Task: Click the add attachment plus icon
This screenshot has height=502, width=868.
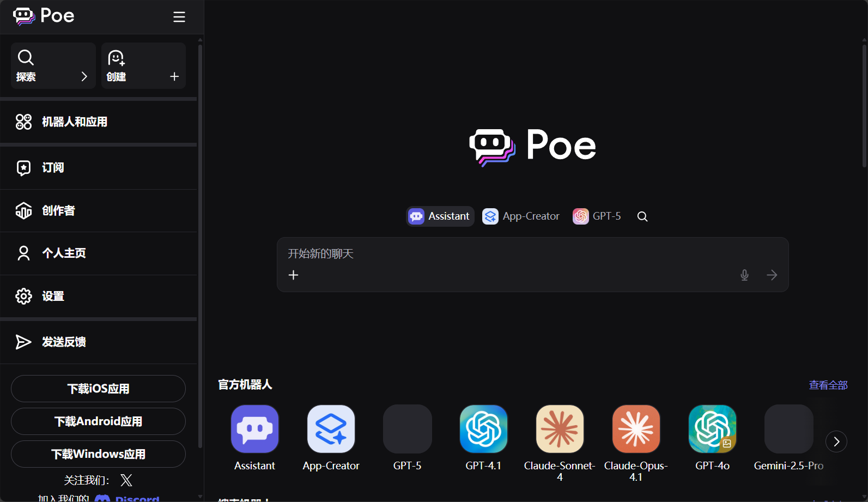Action: 293,275
